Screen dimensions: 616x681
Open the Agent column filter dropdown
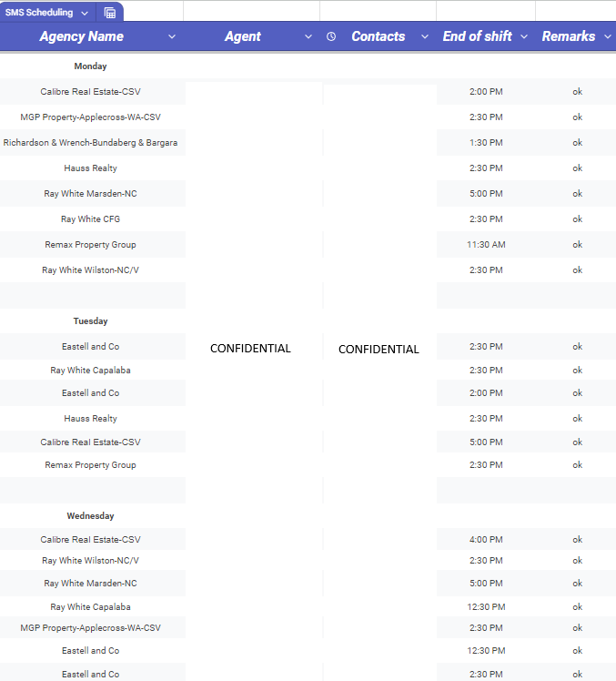coord(308,36)
